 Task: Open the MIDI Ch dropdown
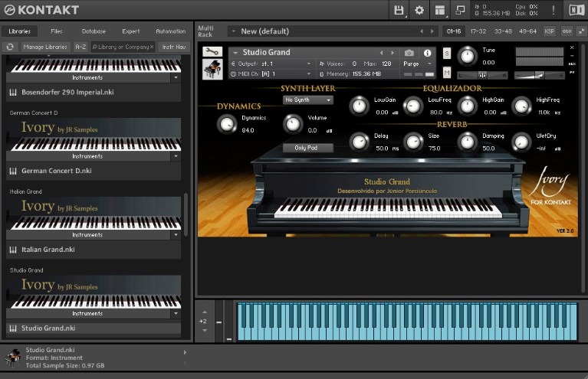point(271,74)
